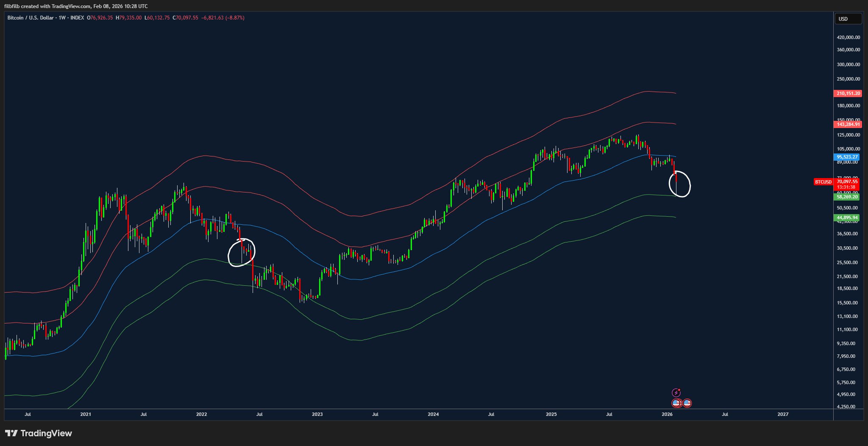This screenshot has width=868, height=446.
Task: Click the countdown timer 13:31:38 label
Action: pyautogui.click(x=846, y=187)
